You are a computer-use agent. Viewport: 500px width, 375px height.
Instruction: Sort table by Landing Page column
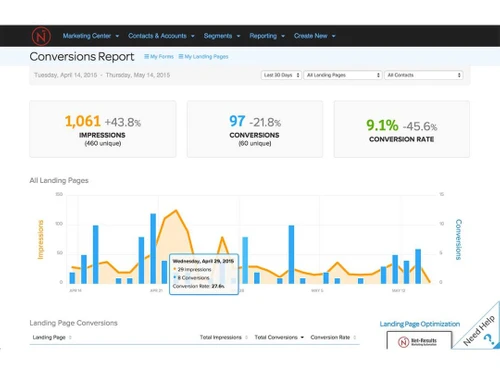click(x=49, y=337)
